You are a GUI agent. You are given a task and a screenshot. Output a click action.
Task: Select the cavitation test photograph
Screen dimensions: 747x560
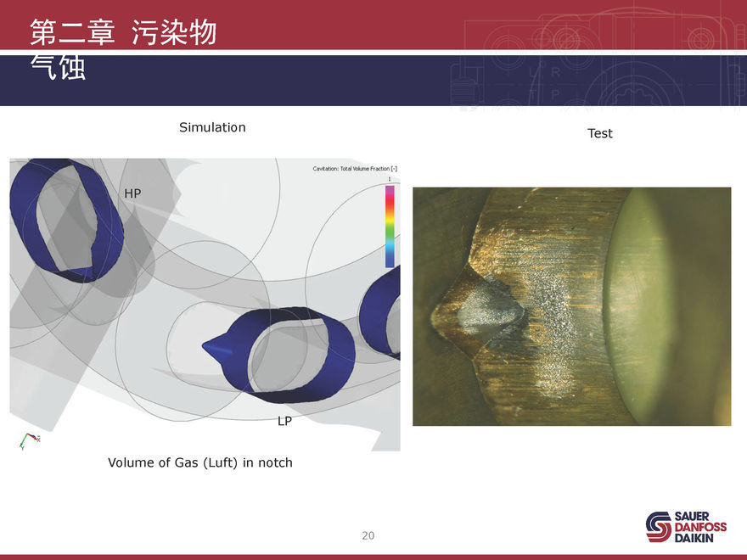[571, 306]
